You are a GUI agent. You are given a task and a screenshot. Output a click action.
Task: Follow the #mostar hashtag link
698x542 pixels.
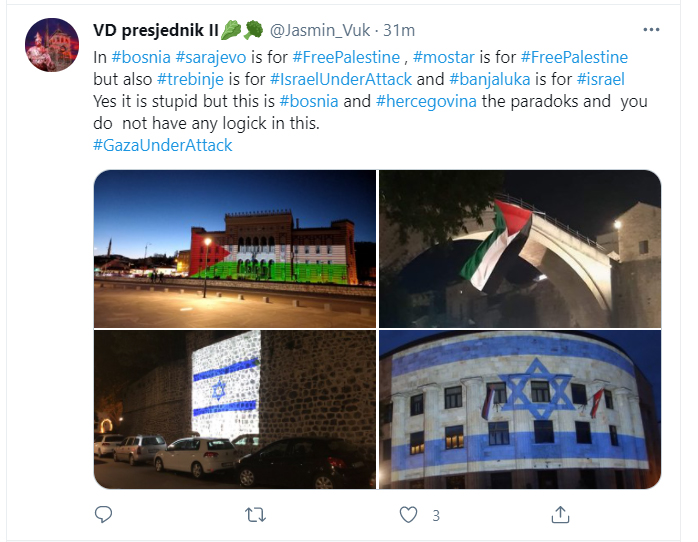pyautogui.click(x=444, y=57)
